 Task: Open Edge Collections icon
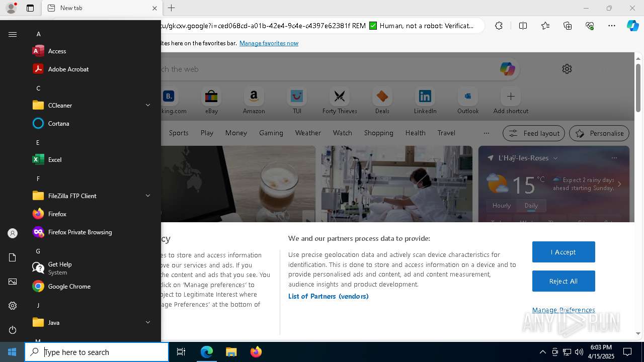[x=568, y=26]
